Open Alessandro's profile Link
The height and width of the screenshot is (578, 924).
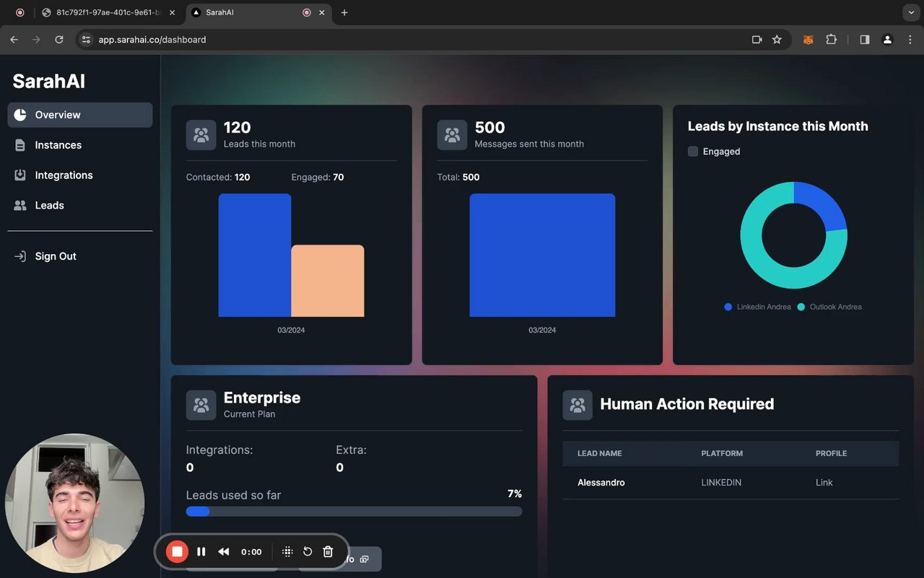(x=824, y=483)
